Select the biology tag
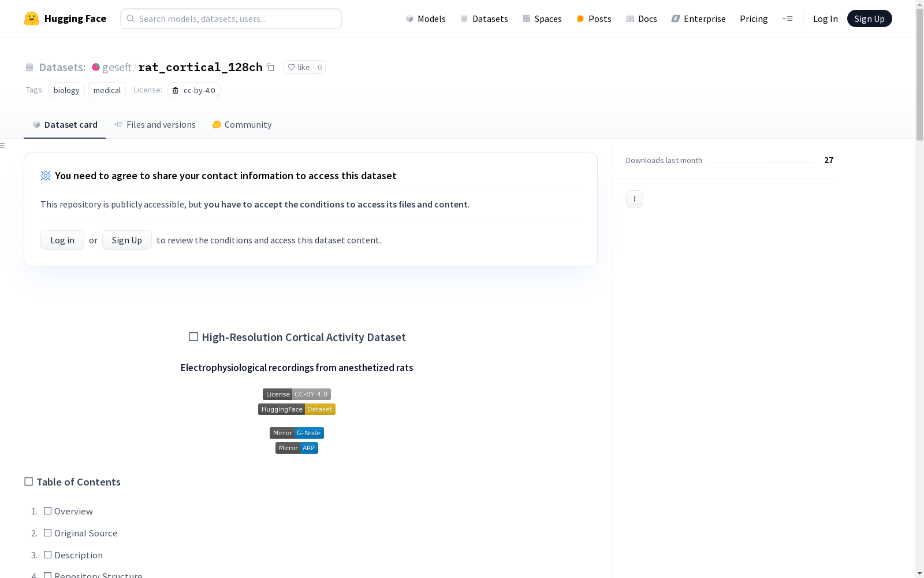The height and width of the screenshot is (578, 924). point(66,90)
